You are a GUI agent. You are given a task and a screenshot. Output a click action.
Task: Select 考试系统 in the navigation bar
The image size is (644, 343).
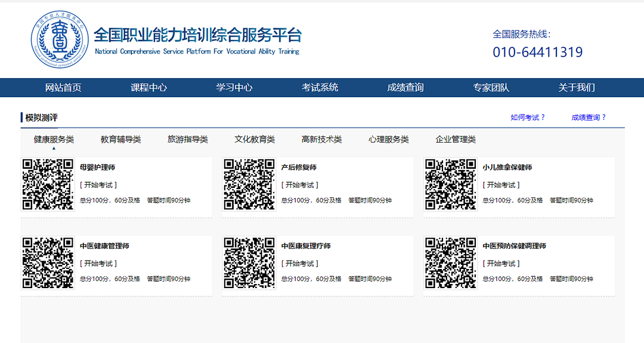pyautogui.click(x=320, y=88)
